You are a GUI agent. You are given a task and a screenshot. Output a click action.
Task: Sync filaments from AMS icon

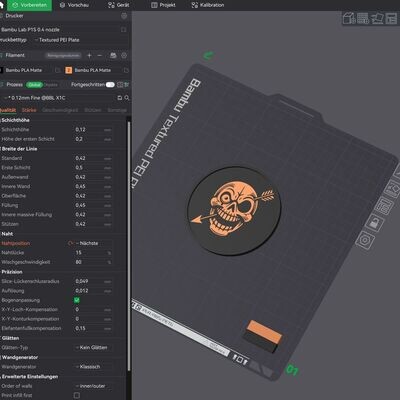coord(113,55)
